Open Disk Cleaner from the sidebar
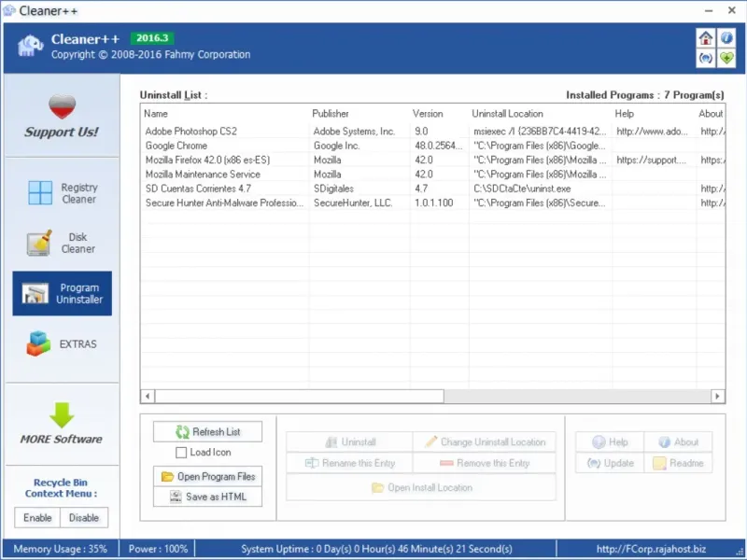747x560 pixels. (x=63, y=243)
